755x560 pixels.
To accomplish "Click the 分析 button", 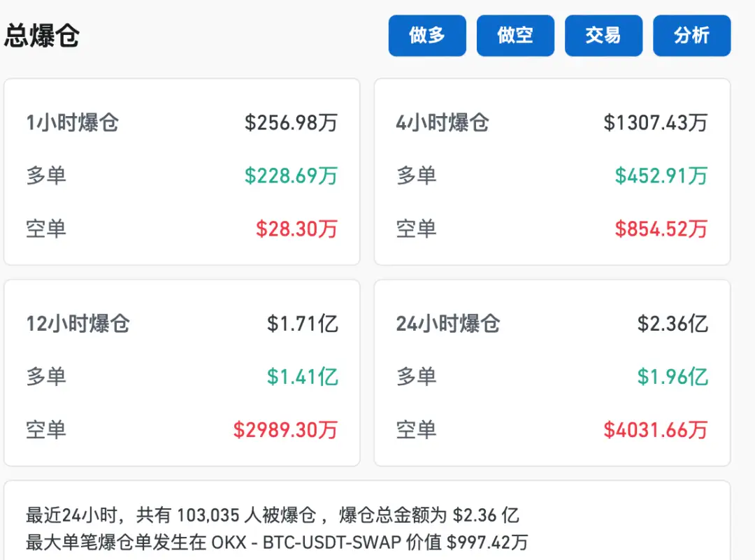I will [691, 35].
